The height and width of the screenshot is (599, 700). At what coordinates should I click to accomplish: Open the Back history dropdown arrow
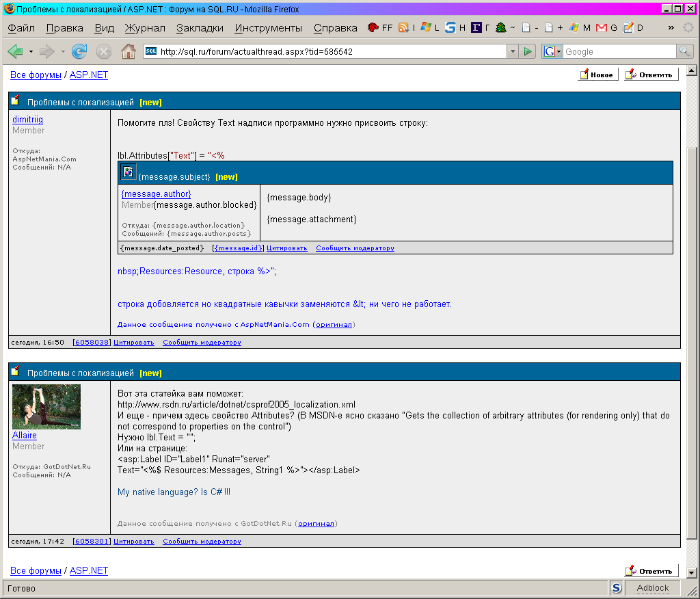(31, 51)
